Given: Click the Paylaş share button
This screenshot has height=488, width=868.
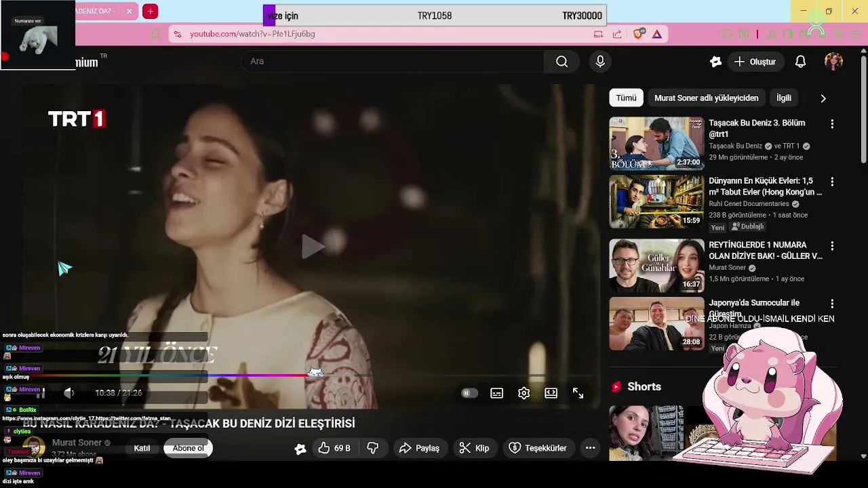Looking at the screenshot, I should (420, 448).
